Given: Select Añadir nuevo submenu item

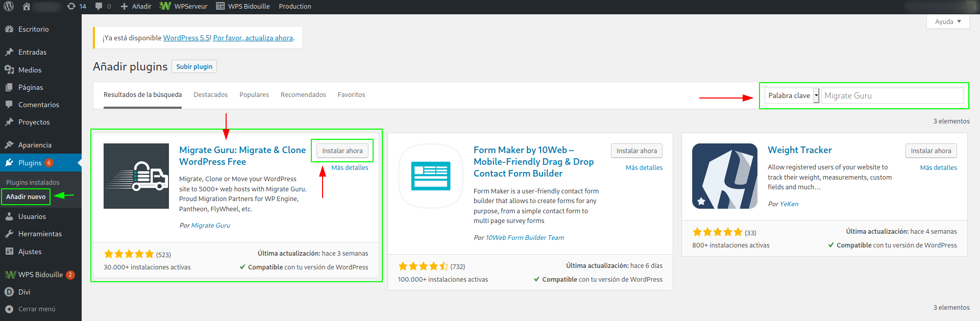Looking at the screenshot, I should point(26,196).
